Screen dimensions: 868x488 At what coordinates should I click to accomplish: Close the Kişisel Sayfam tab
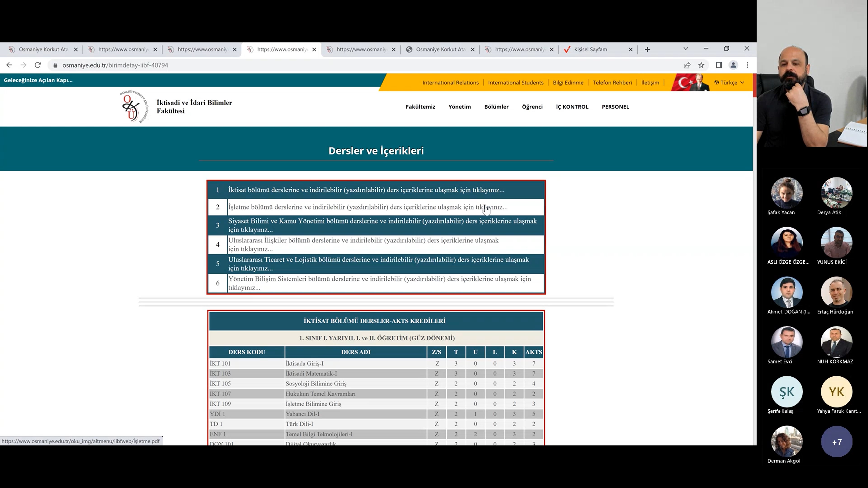coord(631,49)
